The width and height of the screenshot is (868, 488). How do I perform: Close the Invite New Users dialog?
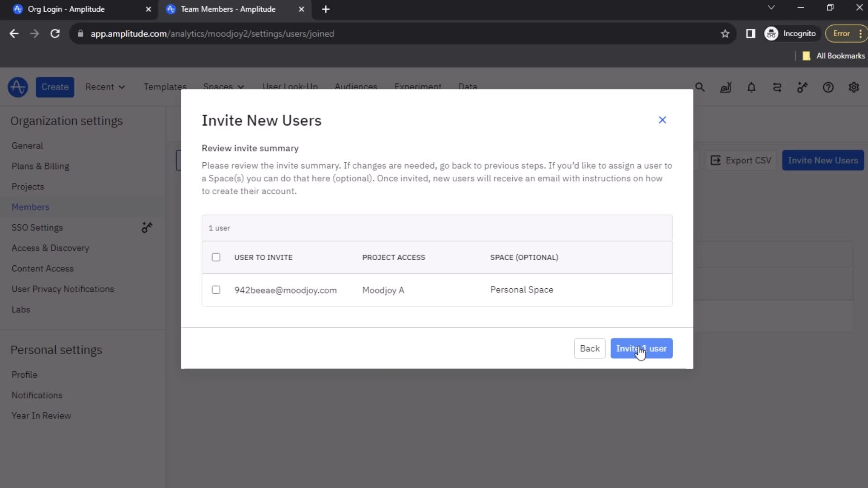point(662,120)
